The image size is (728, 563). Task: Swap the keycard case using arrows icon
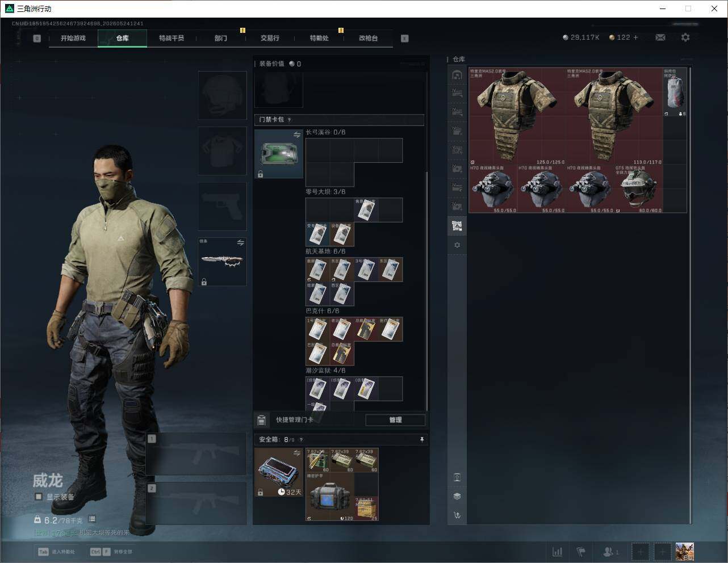296,135
